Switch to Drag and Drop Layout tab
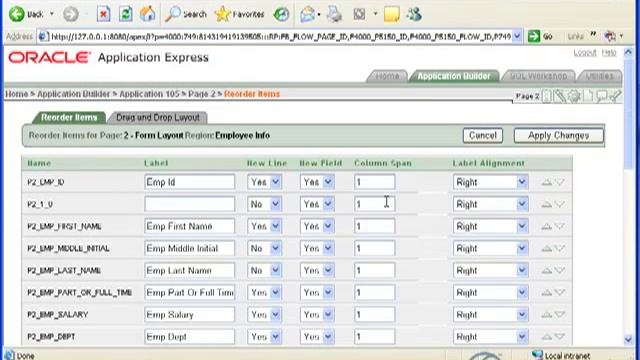The image size is (640, 360). click(x=158, y=118)
